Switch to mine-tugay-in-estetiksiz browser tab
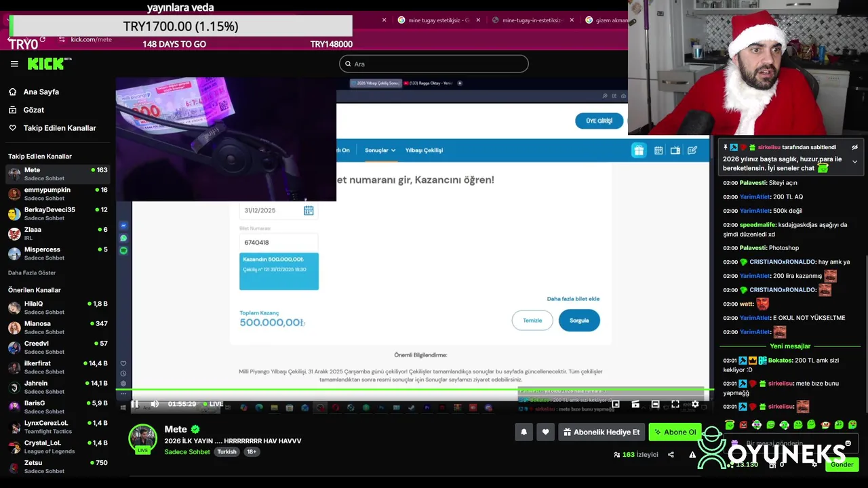The width and height of the screenshot is (868, 488). point(532,20)
